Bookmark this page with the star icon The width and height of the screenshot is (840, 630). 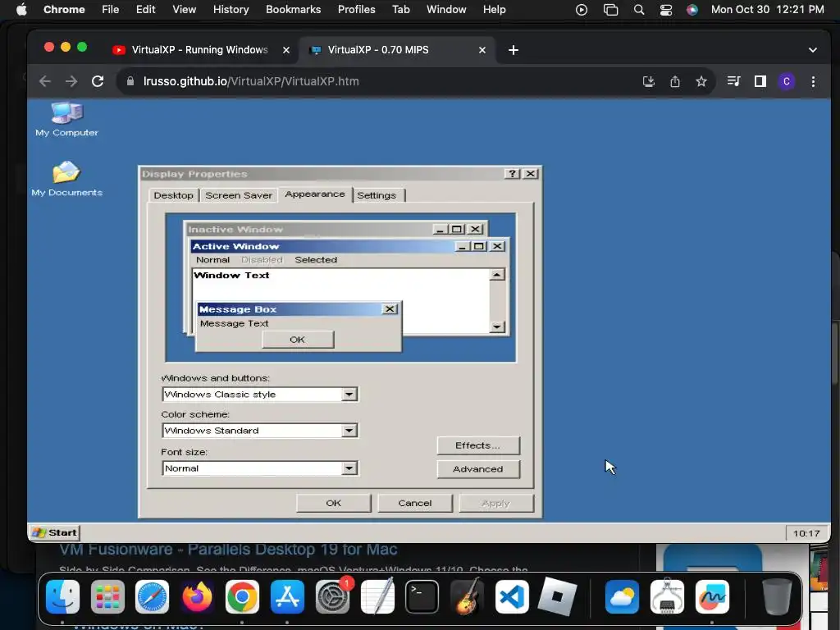pyautogui.click(x=701, y=81)
